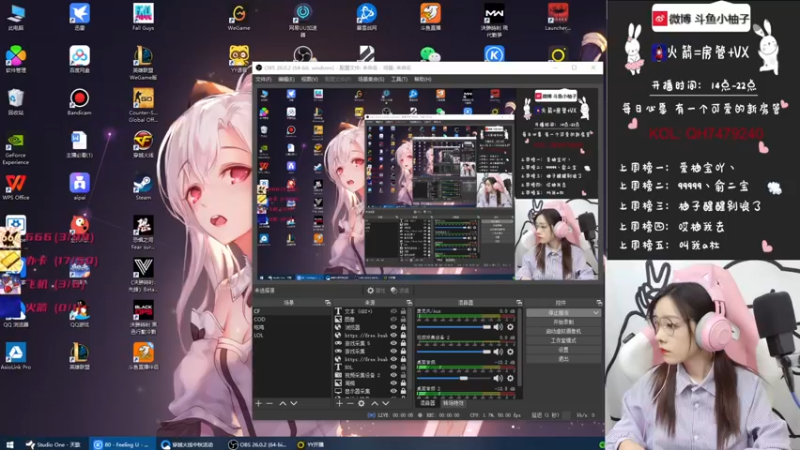
Task: Toggle visibility of 文本 (GDI+) source
Action: (x=393, y=311)
